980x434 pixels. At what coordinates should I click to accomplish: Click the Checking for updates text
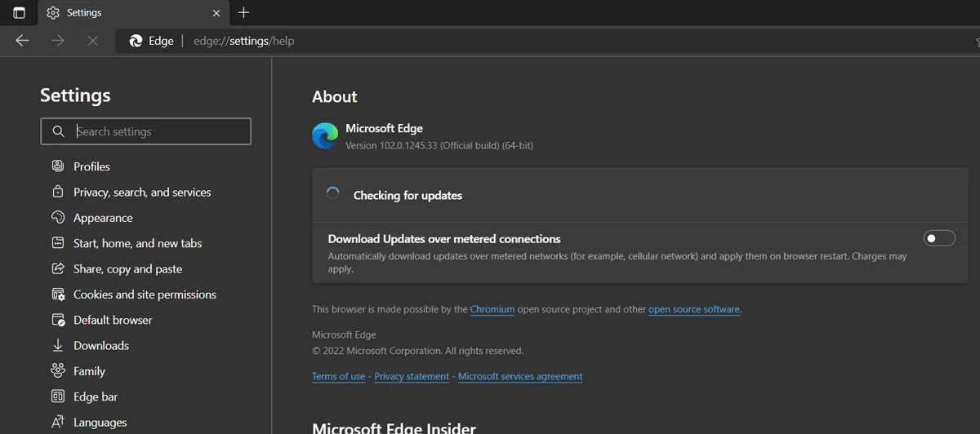pos(408,196)
